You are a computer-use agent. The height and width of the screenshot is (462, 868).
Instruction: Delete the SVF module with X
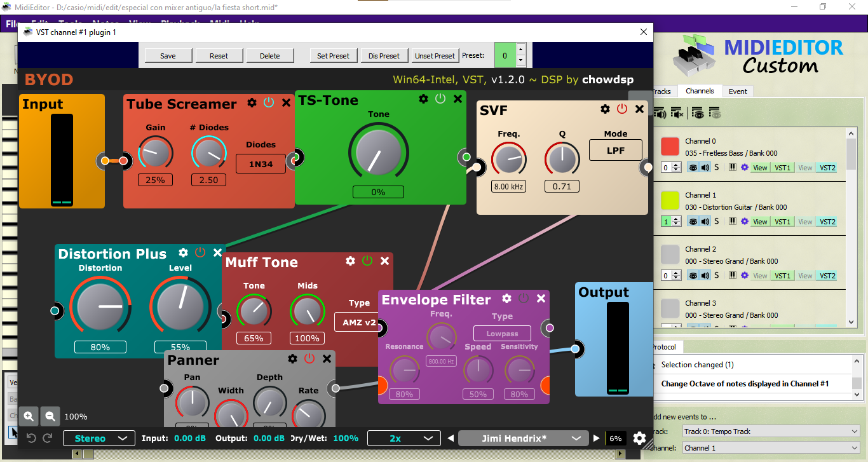[x=639, y=109]
